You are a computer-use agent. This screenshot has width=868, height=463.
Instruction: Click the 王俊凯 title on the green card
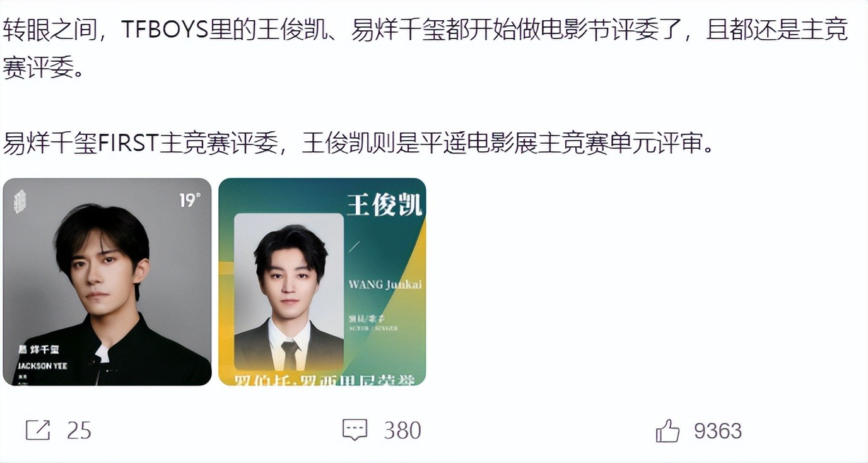point(384,206)
